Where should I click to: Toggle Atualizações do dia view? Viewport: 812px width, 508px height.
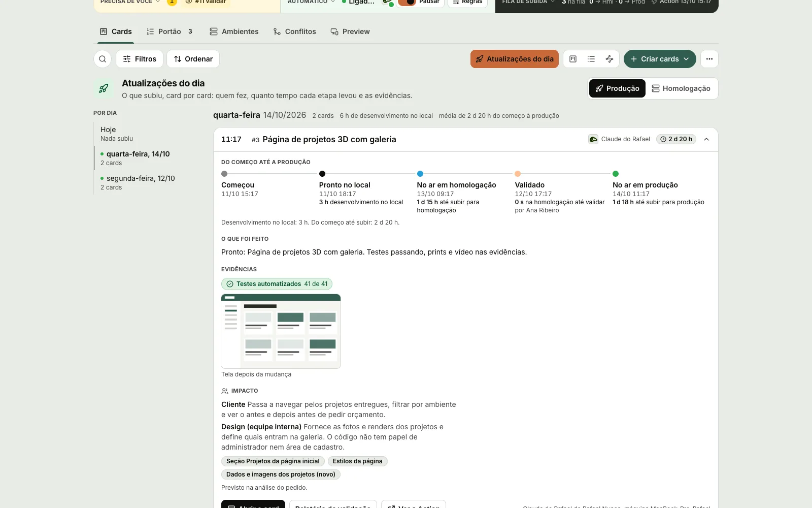pyautogui.click(x=515, y=59)
